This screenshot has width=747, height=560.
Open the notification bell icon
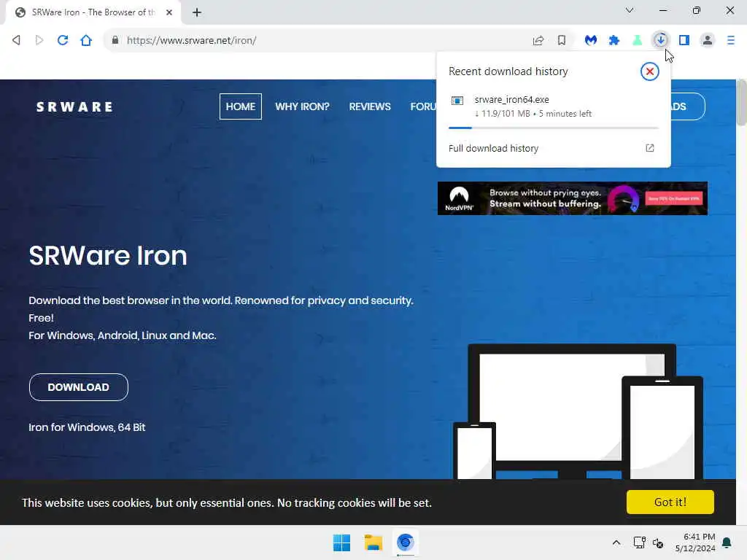pyautogui.click(x=727, y=542)
